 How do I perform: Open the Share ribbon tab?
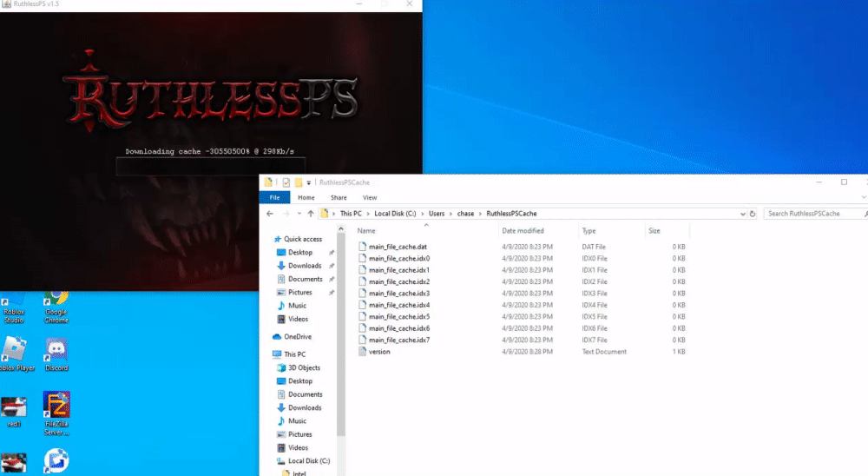[x=339, y=198]
